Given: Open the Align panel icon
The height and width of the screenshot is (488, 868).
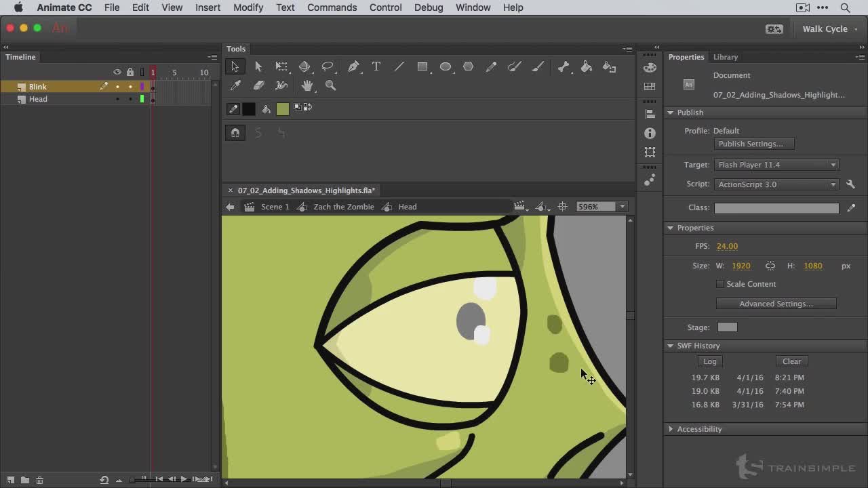Looking at the screenshot, I should [650, 114].
